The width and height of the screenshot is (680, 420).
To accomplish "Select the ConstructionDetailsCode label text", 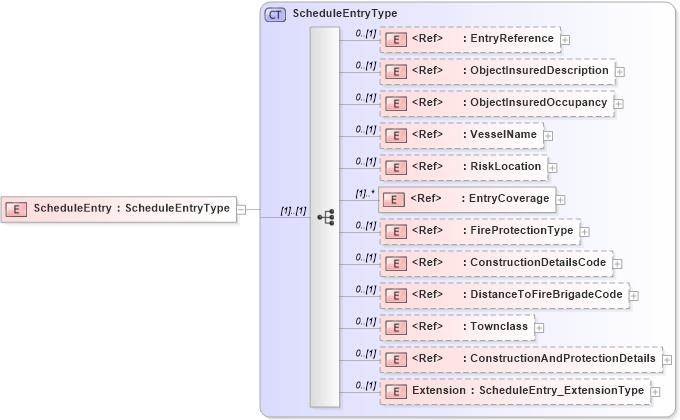I will click(x=538, y=262).
